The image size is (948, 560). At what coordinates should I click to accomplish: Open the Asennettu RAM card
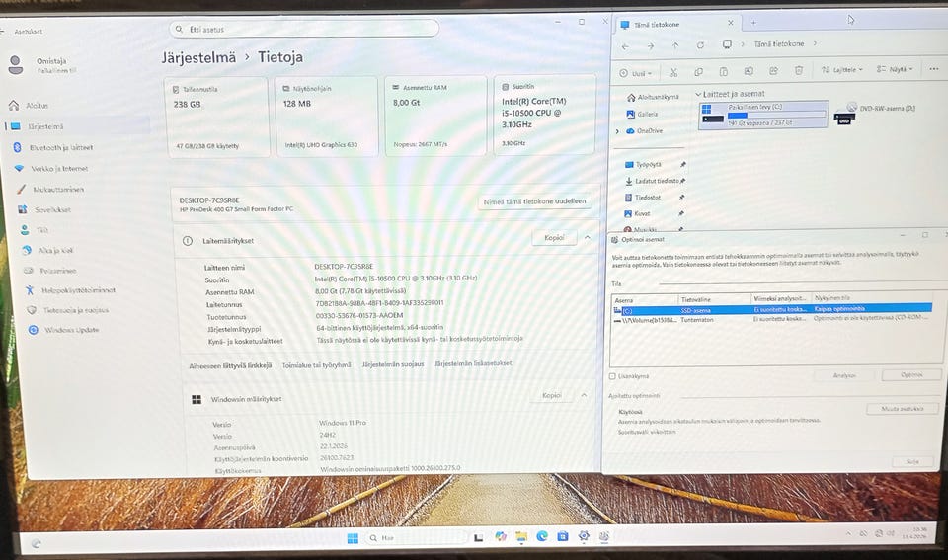click(435, 116)
